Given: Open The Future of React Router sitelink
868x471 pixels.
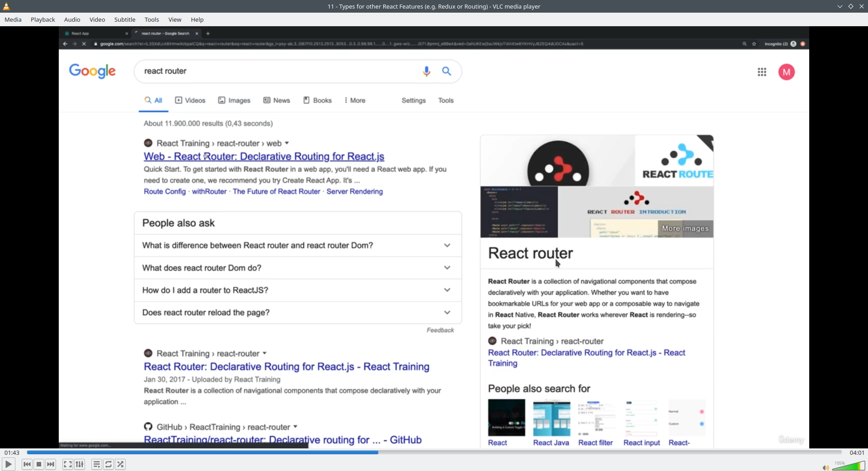Looking at the screenshot, I should (x=277, y=192).
